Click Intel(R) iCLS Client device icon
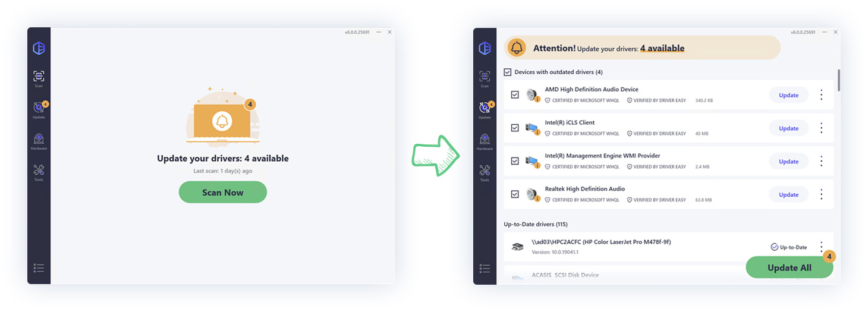 533,128
